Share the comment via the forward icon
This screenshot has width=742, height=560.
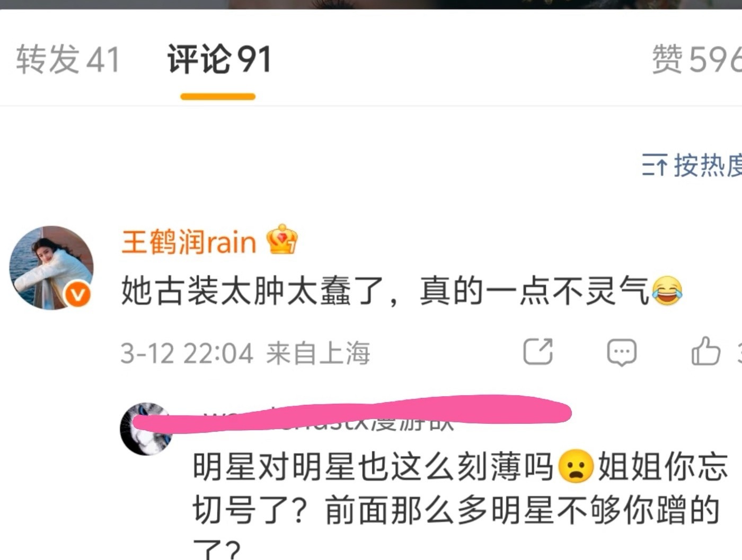(537, 352)
